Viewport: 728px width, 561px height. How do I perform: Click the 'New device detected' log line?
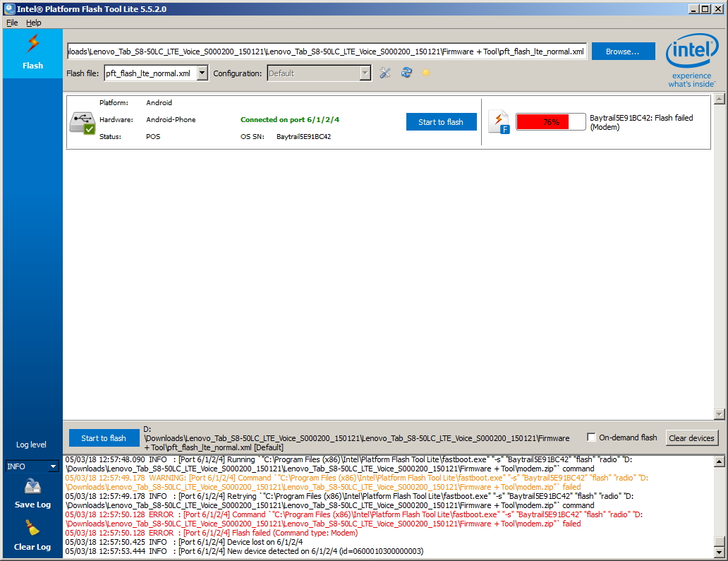244,551
